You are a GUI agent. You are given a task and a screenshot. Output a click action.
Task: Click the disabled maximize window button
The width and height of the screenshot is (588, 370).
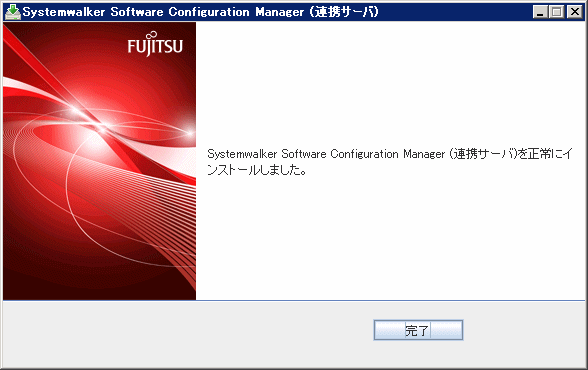tap(557, 12)
